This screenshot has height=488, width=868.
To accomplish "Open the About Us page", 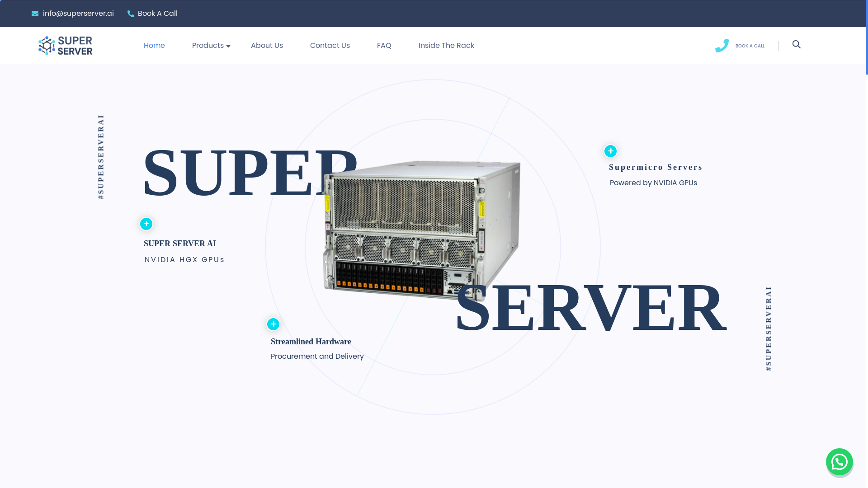I will click(x=267, y=46).
